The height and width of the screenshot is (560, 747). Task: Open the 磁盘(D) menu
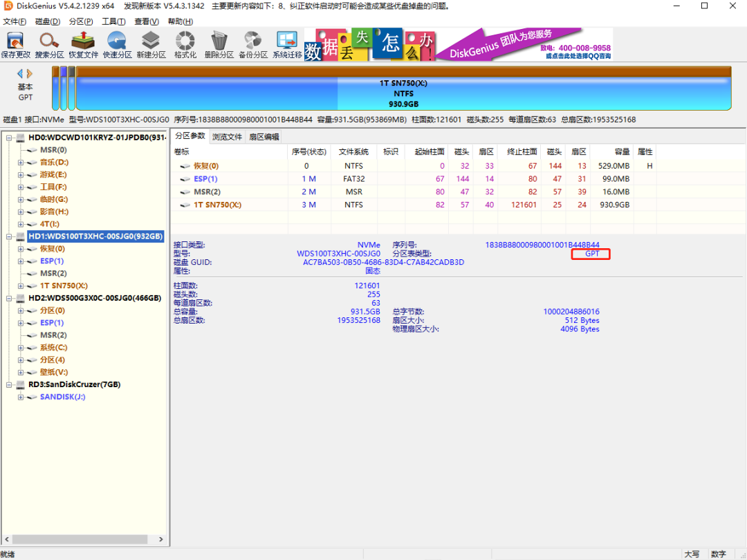point(48,21)
